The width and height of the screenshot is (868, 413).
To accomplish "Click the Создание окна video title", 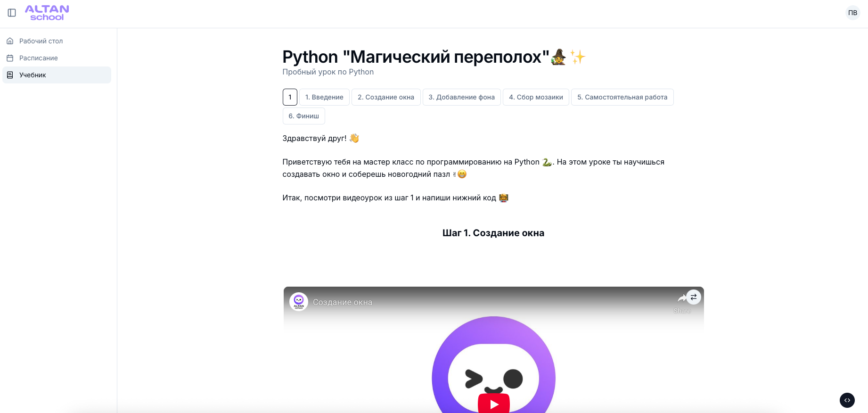I will 343,302.
